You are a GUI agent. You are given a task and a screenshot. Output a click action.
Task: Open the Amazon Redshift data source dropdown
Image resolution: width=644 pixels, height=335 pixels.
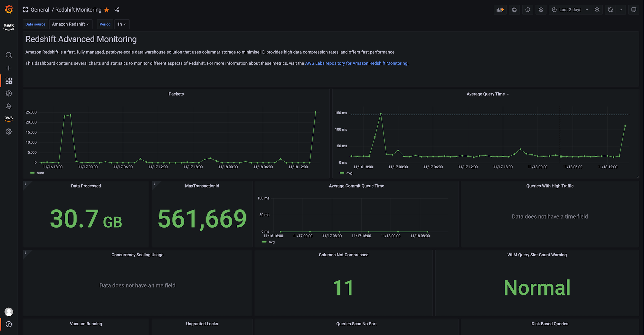pyautogui.click(x=71, y=24)
